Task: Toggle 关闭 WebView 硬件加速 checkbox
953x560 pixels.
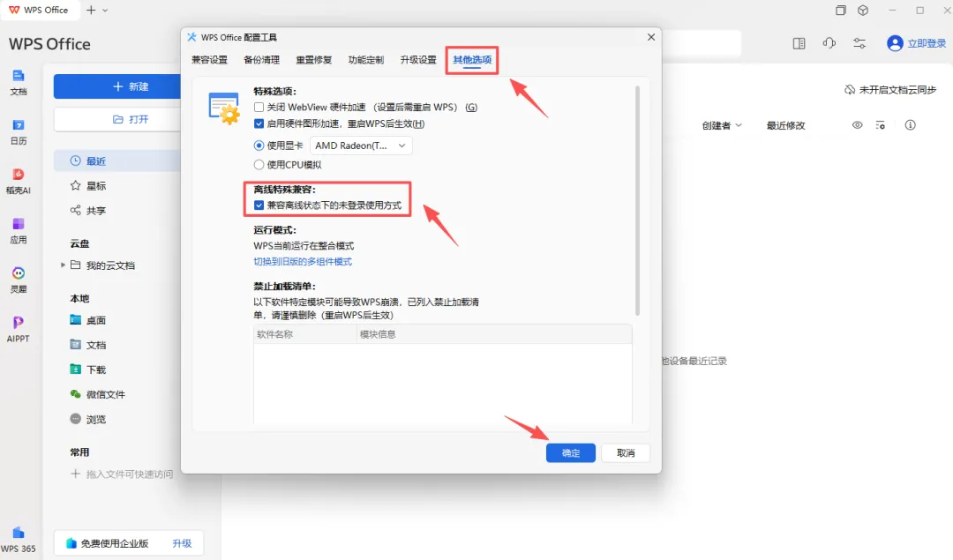Action: (x=259, y=107)
